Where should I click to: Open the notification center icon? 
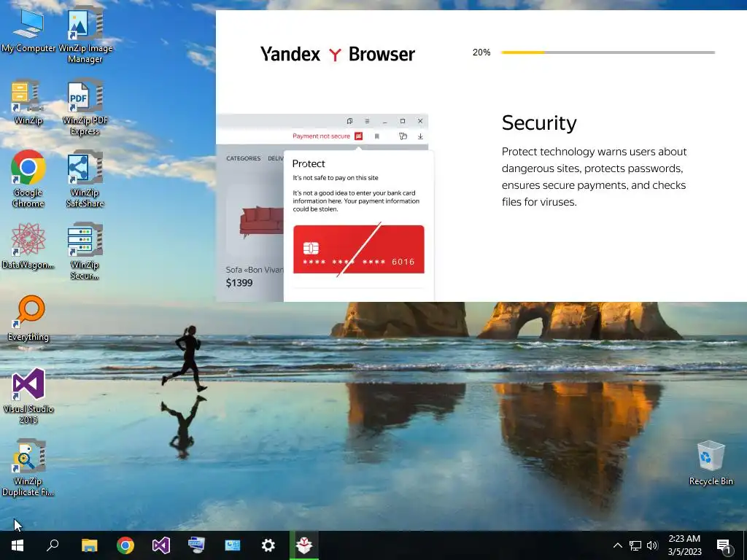(x=724, y=545)
